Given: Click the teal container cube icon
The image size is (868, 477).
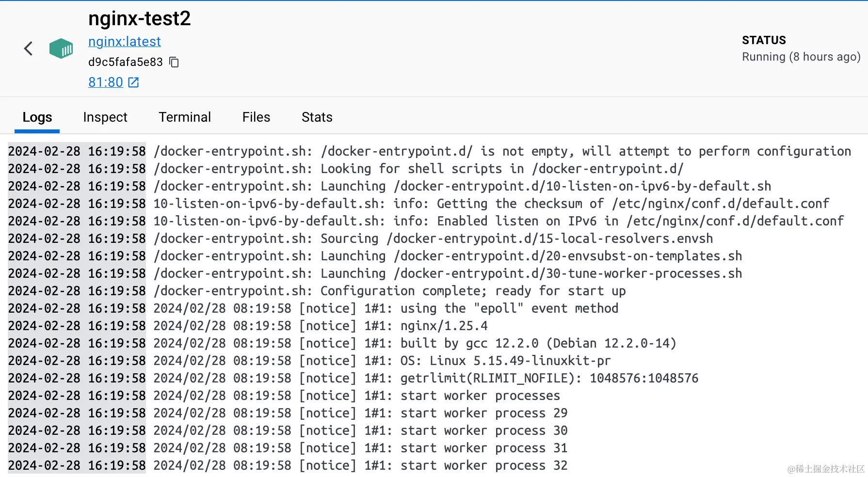Looking at the screenshot, I should tap(61, 48).
